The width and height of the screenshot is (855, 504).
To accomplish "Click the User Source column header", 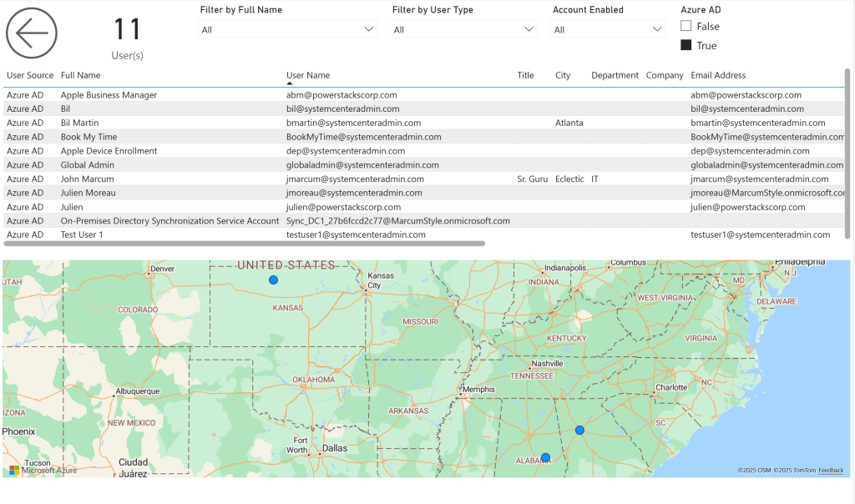I will pos(30,75).
